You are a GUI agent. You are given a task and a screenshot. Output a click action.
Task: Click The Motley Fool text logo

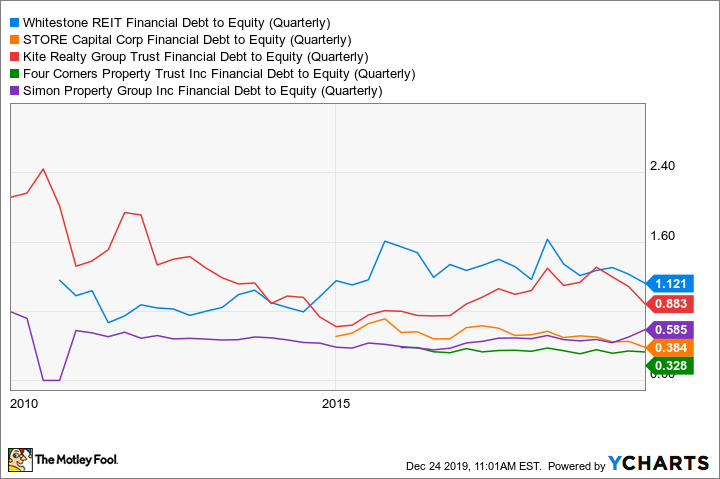tap(77, 461)
